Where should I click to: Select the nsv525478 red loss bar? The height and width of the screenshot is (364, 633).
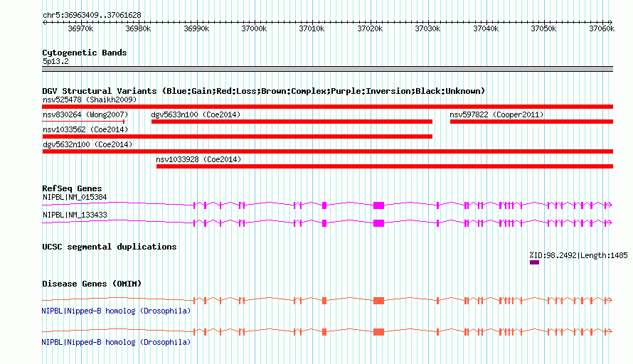(327, 107)
